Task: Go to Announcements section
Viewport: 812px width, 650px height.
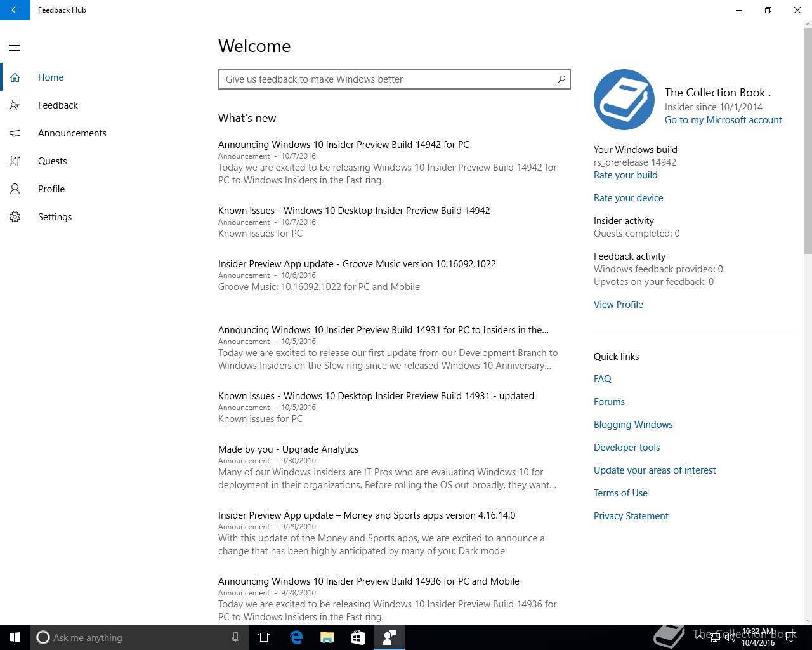Action: (x=72, y=133)
